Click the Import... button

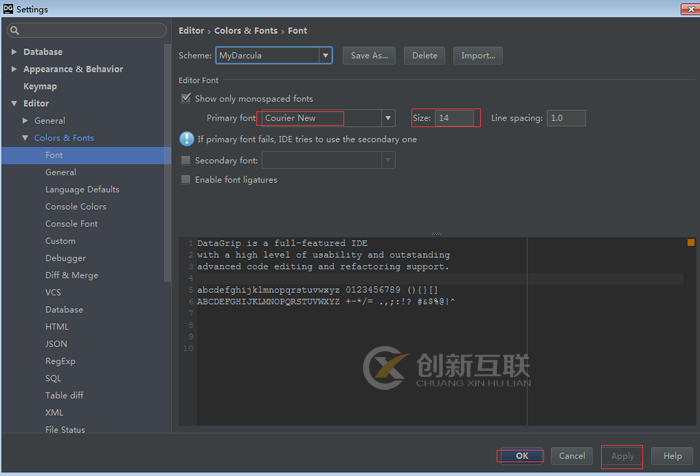pos(478,55)
